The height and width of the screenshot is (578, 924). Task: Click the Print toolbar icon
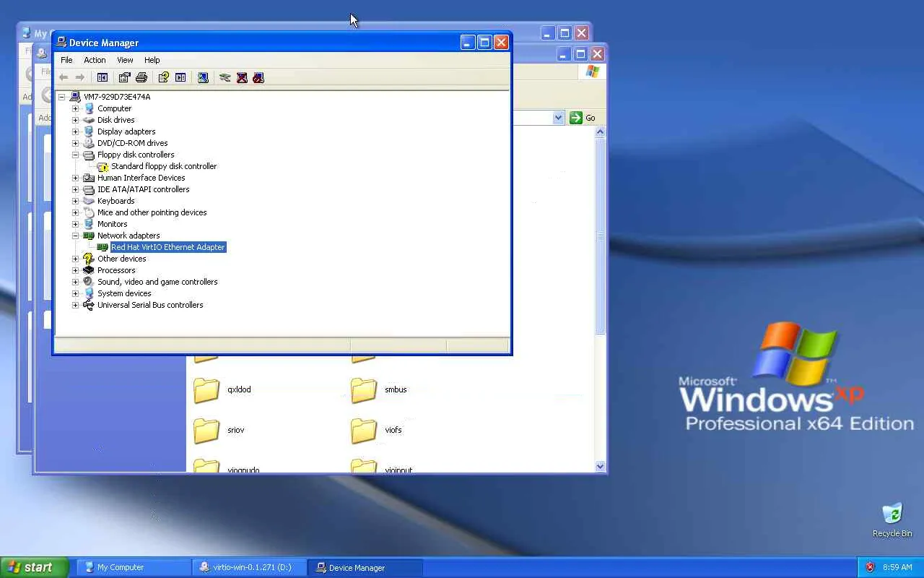click(141, 77)
